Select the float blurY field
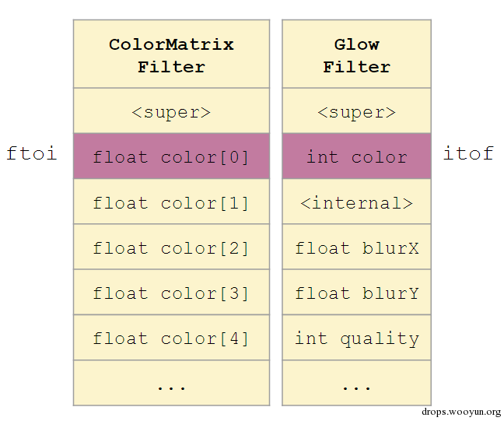This screenshot has height=421, width=504. tap(356, 293)
